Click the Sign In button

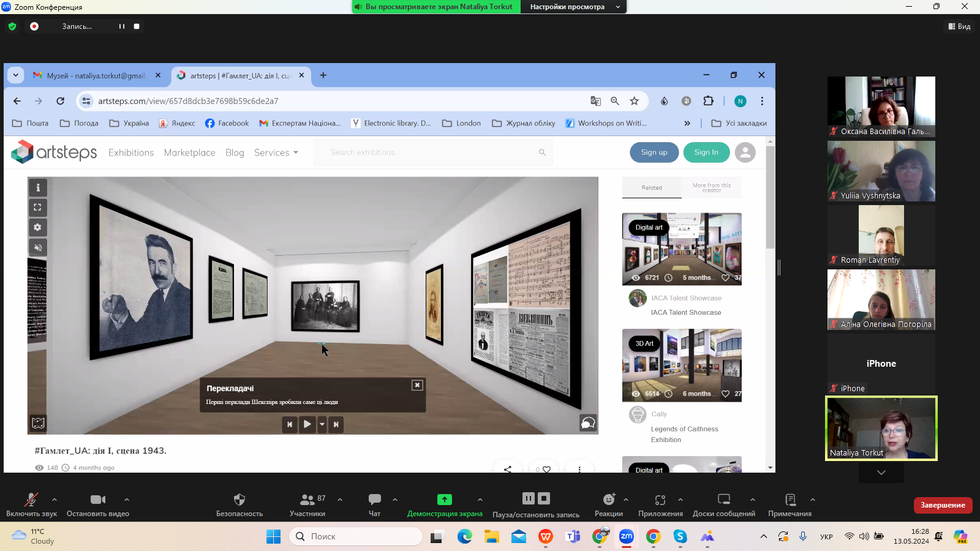[x=706, y=152]
